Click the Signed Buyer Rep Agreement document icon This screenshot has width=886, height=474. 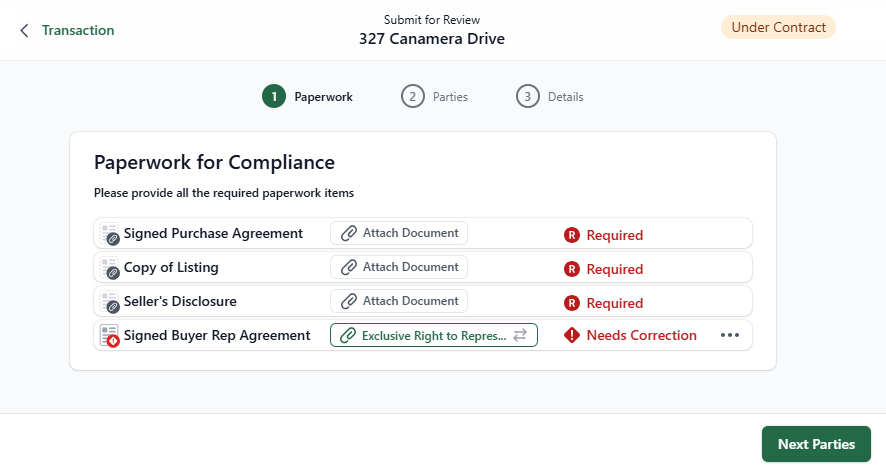click(109, 336)
